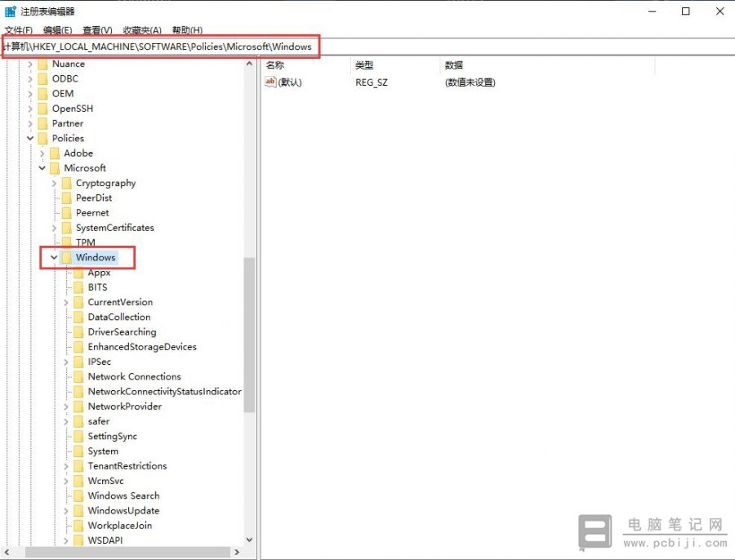The height and width of the screenshot is (560, 735).
Task: Click the tree scroll down arrow
Action: click(249, 540)
